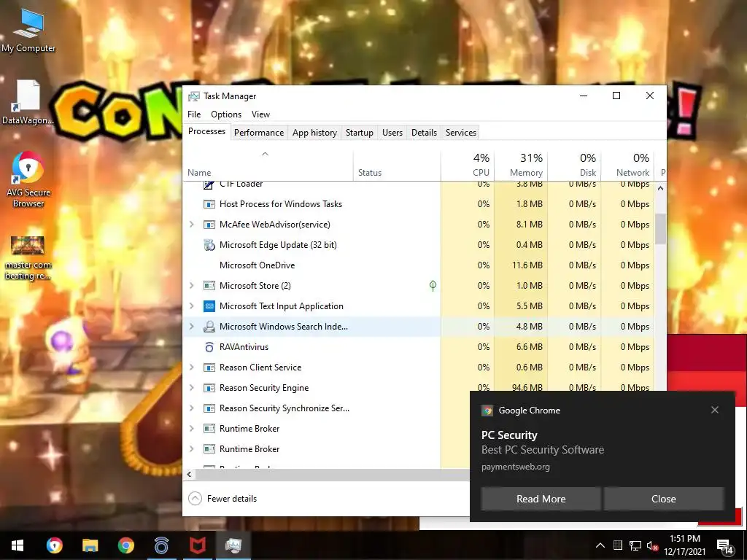This screenshot has width=747, height=560.
Task: Click the RAVAntivirus process icon
Action: [x=209, y=347]
